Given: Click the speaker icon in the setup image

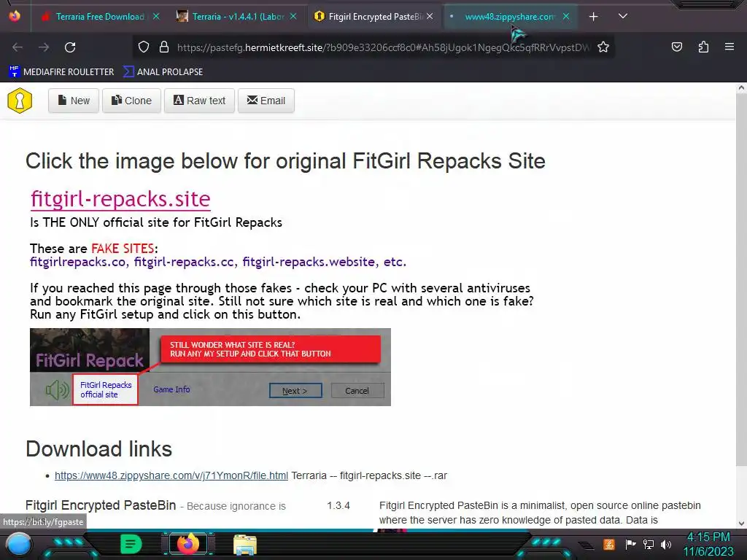Looking at the screenshot, I should click(x=57, y=390).
